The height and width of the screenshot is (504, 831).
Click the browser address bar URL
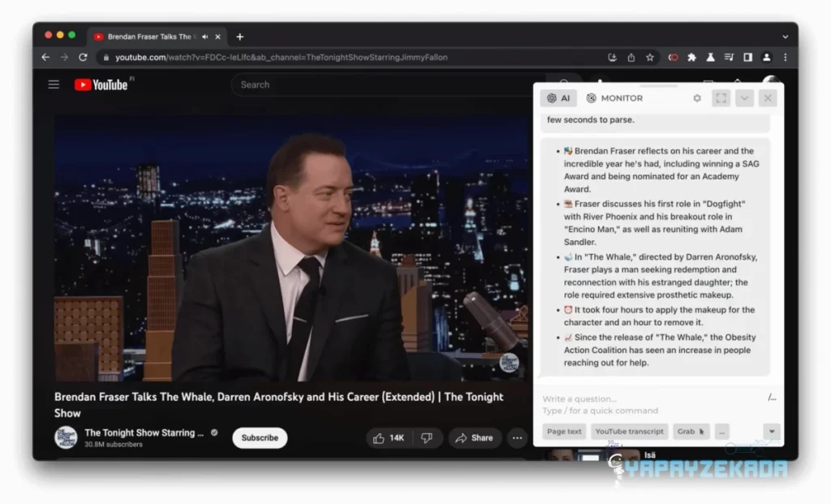pos(282,58)
